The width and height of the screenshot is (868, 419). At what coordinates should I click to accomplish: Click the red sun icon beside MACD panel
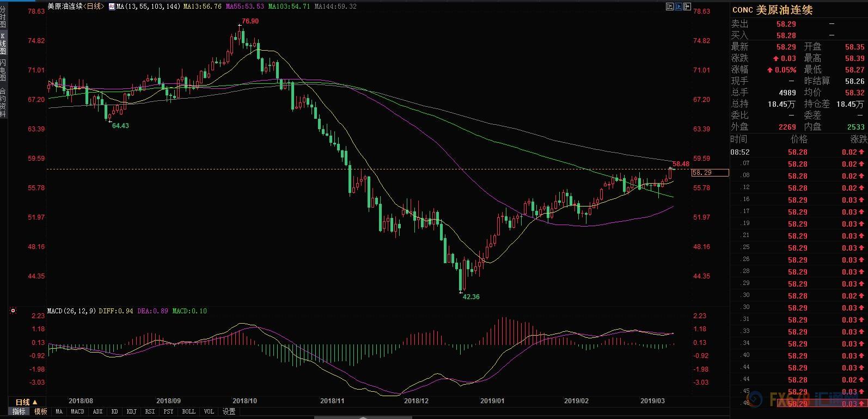point(13,311)
